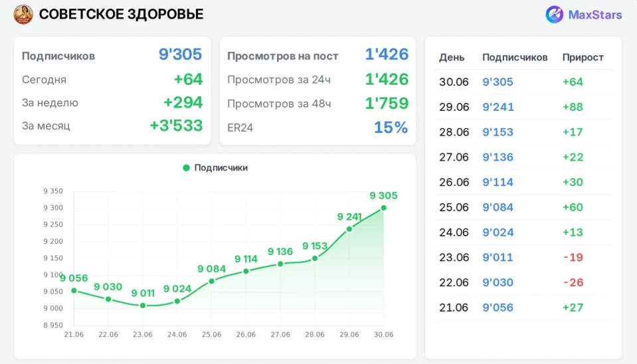The width and height of the screenshot is (637, 364).
Task: Click growth value +22 in table
Action: [573, 157]
